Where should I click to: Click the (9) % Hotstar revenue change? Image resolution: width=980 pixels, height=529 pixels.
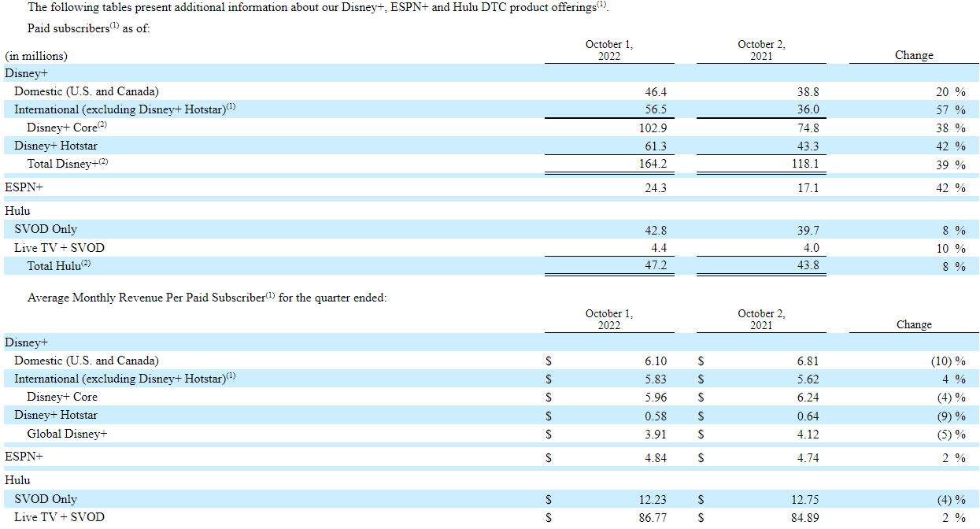[x=952, y=416]
